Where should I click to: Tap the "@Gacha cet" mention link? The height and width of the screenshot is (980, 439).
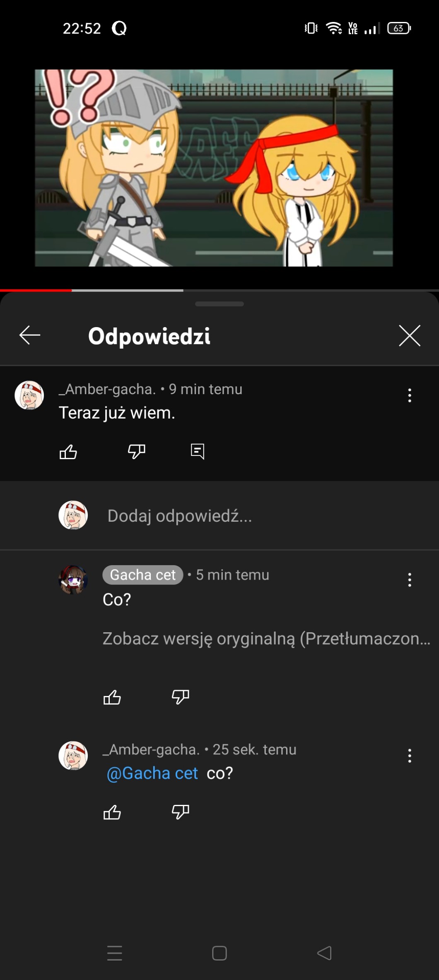[x=152, y=773]
